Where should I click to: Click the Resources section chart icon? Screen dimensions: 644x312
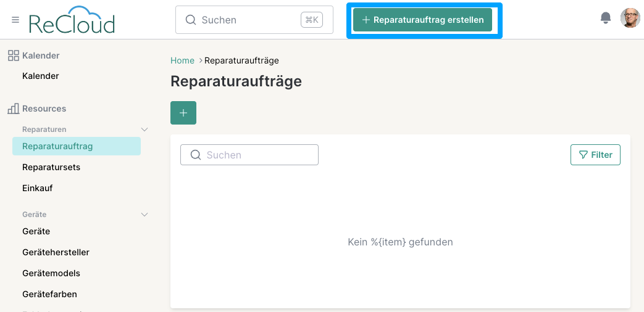click(x=14, y=109)
